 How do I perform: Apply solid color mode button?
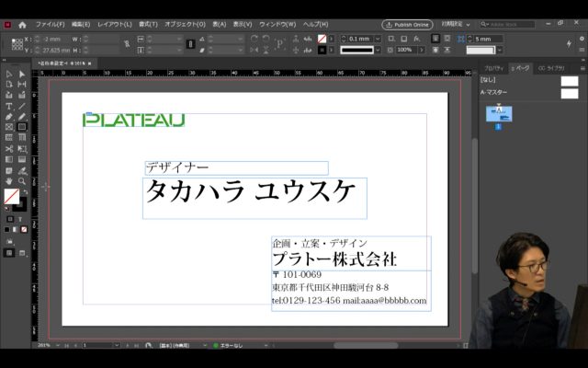6,229
